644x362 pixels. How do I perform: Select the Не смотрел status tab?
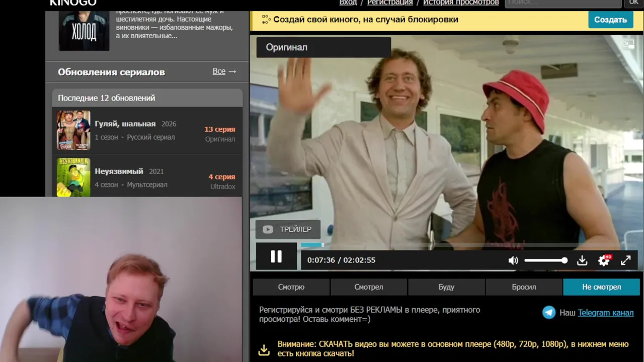point(601,287)
